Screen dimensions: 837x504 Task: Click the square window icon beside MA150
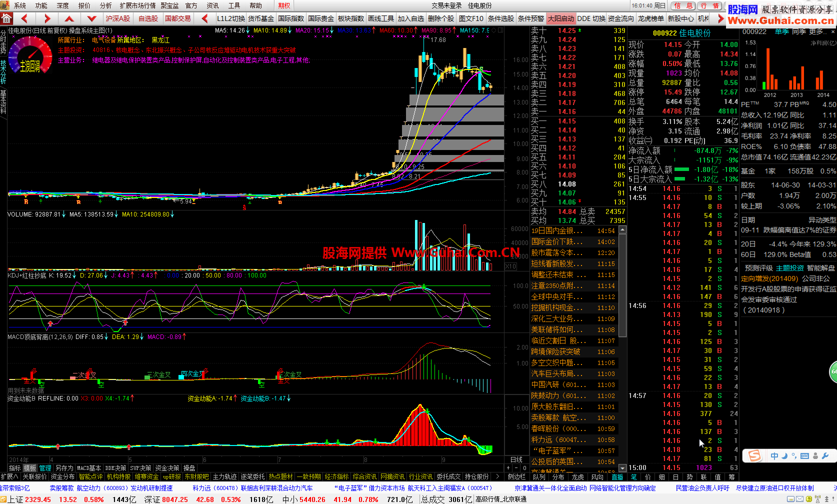500,30
